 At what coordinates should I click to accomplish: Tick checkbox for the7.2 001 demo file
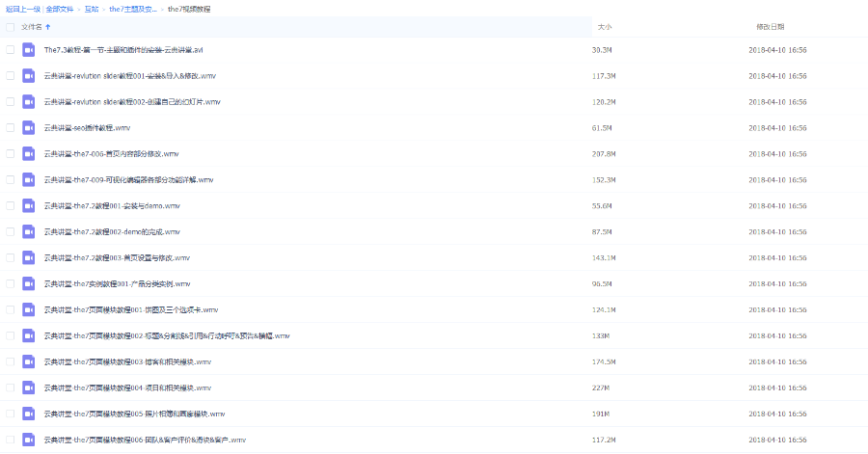point(10,205)
